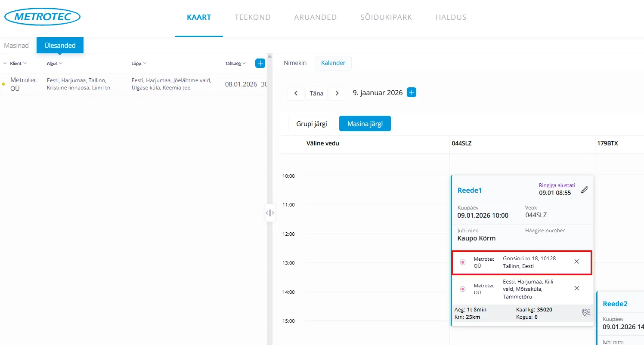Edit Reede1 route with pencil icon
The height and width of the screenshot is (345, 644).
click(584, 190)
